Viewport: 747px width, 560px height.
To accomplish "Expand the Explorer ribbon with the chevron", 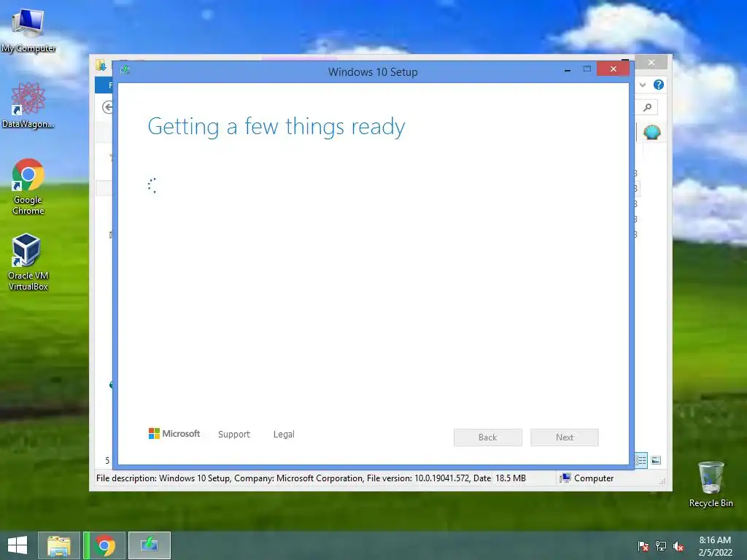I will pos(643,85).
